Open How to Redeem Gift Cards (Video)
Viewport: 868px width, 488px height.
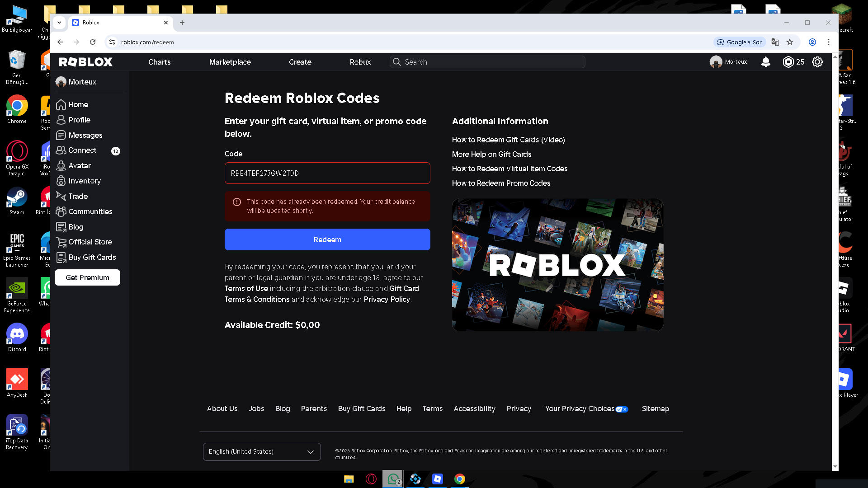click(x=509, y=140)
